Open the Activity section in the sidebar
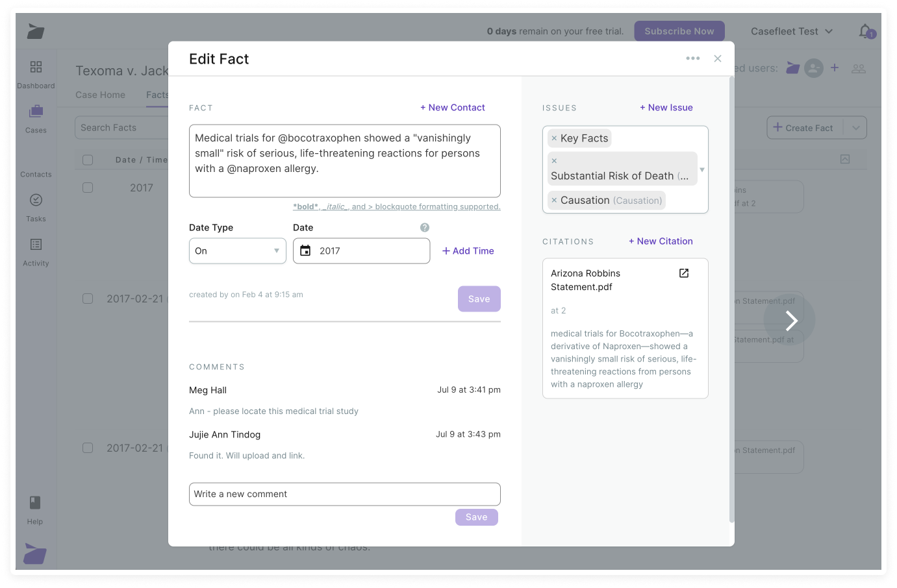The image size is (897, 588). [x=36, y=252]
